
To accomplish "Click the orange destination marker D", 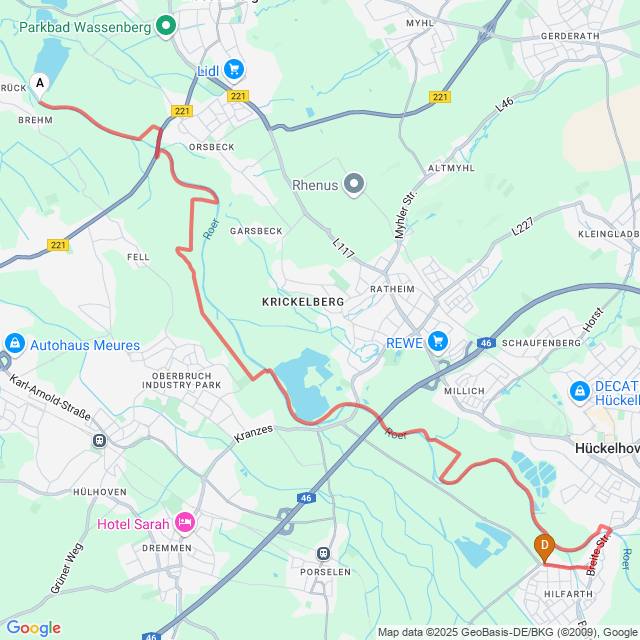I will 544,548.
